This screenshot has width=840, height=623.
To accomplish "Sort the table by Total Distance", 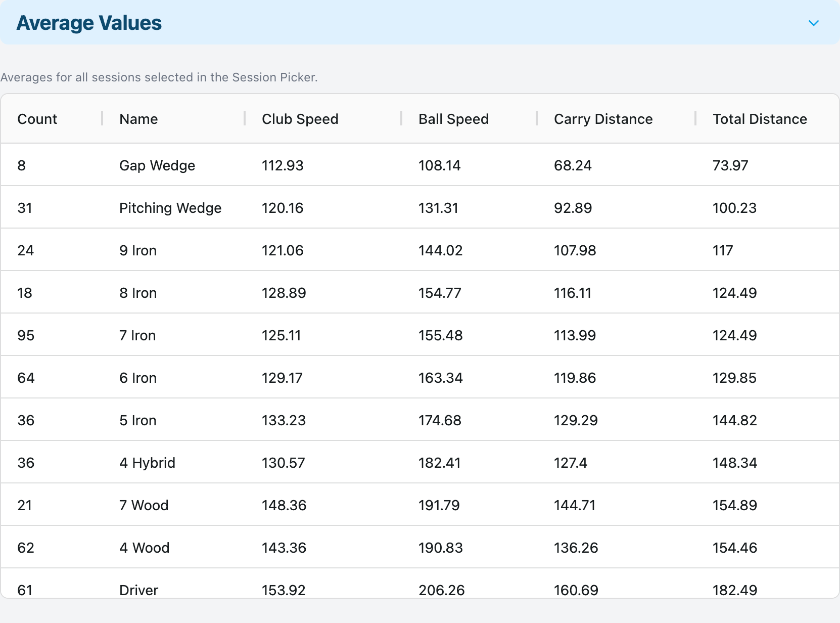I will tap(760, 119).
